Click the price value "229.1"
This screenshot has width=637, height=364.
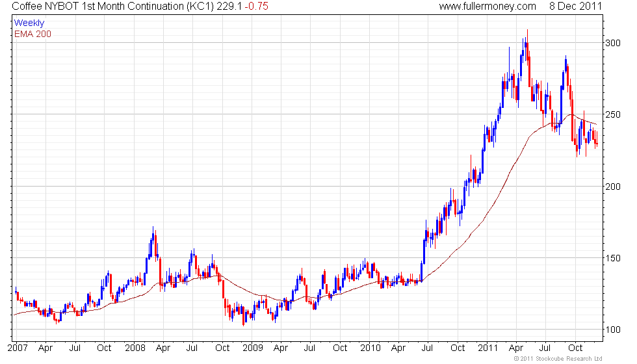click(x=229, y=6)
